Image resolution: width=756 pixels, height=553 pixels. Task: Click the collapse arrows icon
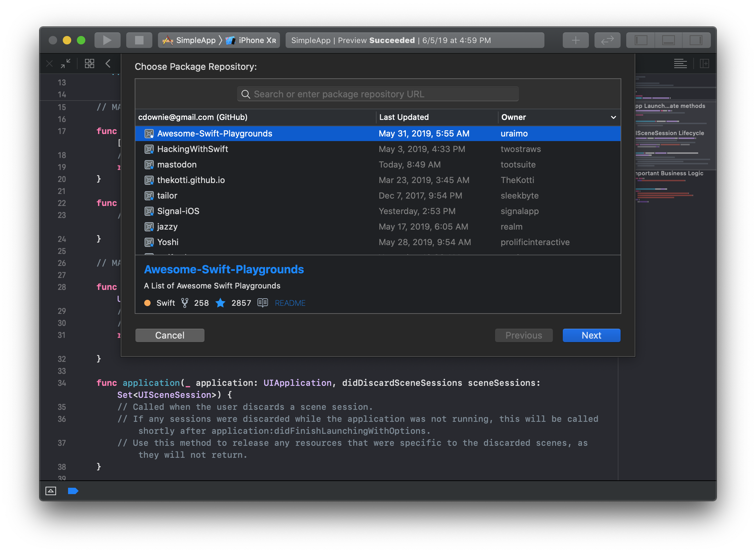coord(66,64)
